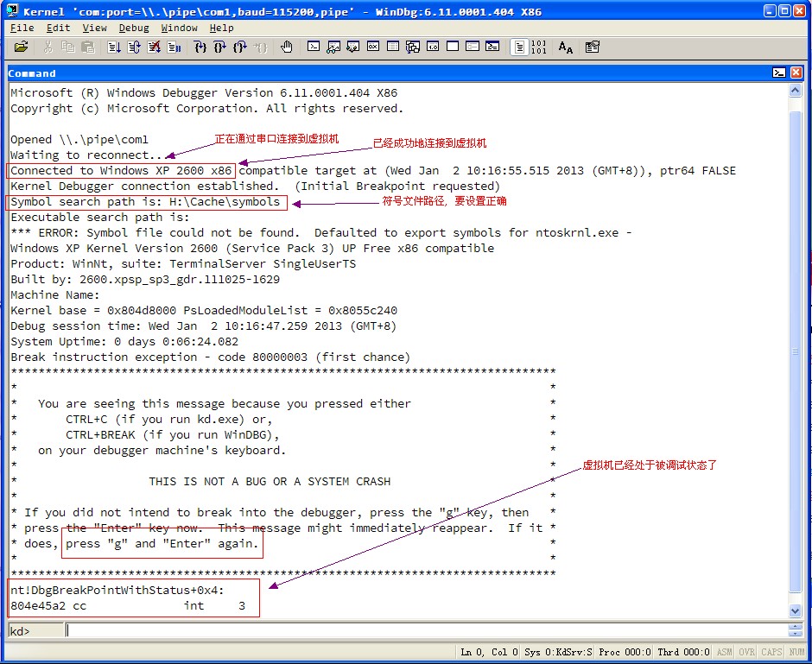Open the Options toolbar icon
This screenshot has width=812, height=664.
(x=593, y=47)
